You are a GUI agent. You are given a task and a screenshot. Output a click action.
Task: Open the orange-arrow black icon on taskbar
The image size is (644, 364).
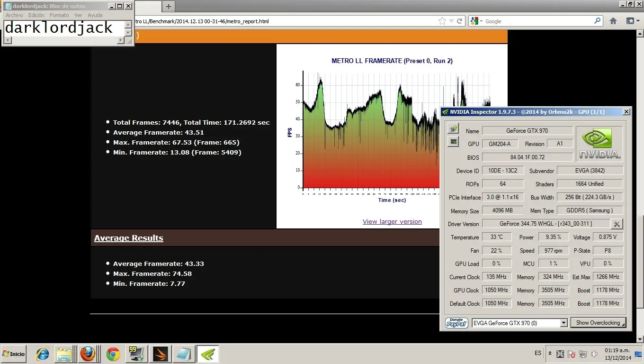coord(160,354)
